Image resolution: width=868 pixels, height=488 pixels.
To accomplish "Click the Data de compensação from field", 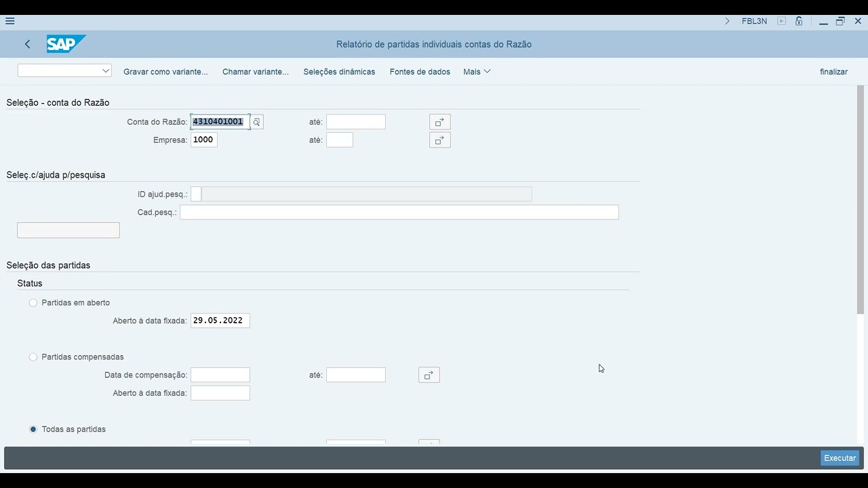I will click(220, 375).
